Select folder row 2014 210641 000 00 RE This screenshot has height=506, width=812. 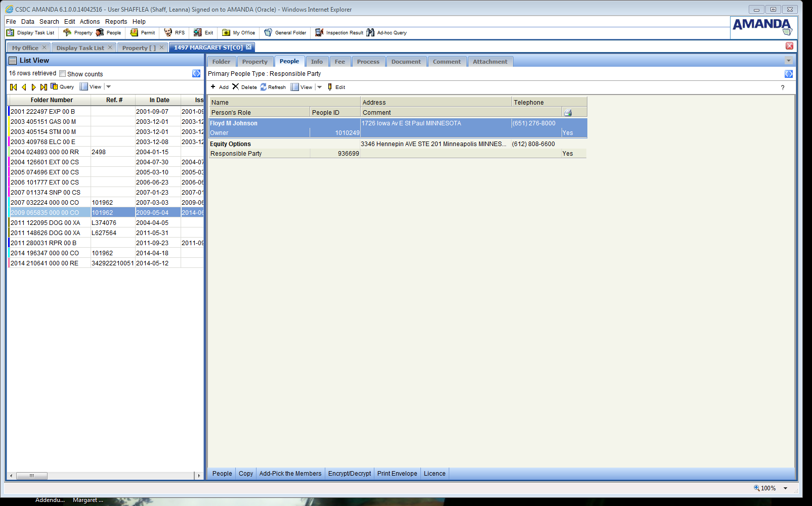click(45, 263)
